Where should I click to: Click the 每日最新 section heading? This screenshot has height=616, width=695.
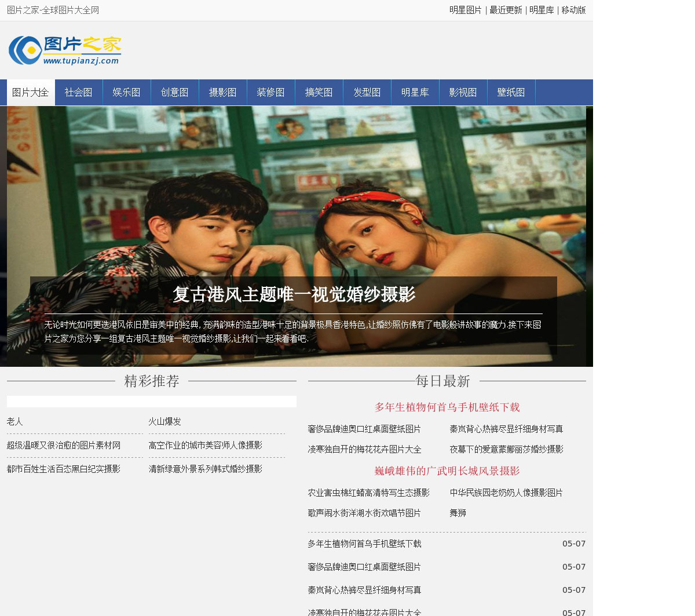click(x=443, y=381)
